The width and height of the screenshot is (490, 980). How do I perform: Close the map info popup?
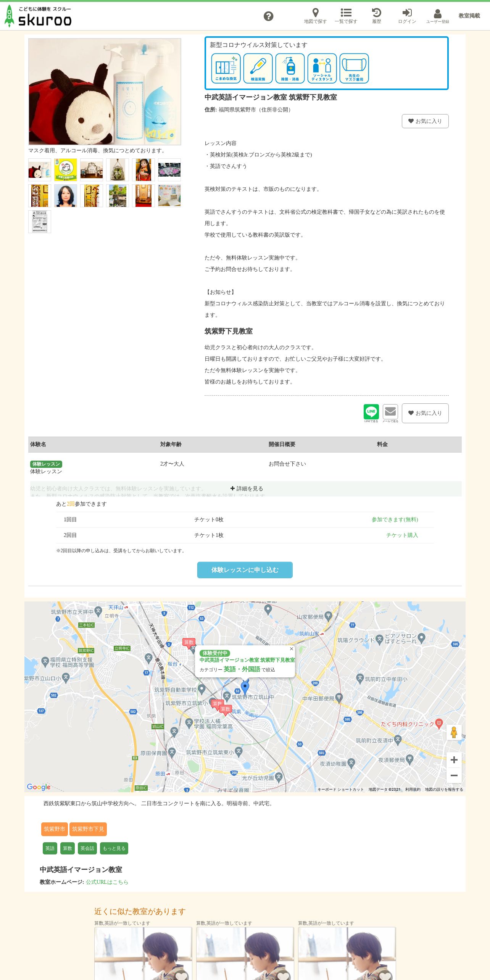(292, 649)
